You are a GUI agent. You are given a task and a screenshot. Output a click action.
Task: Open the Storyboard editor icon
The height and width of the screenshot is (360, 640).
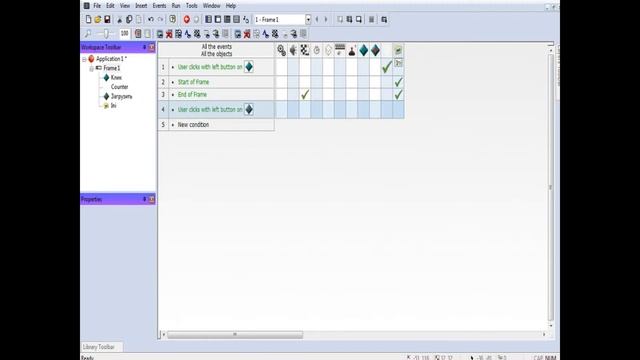[x=208, y=19]
